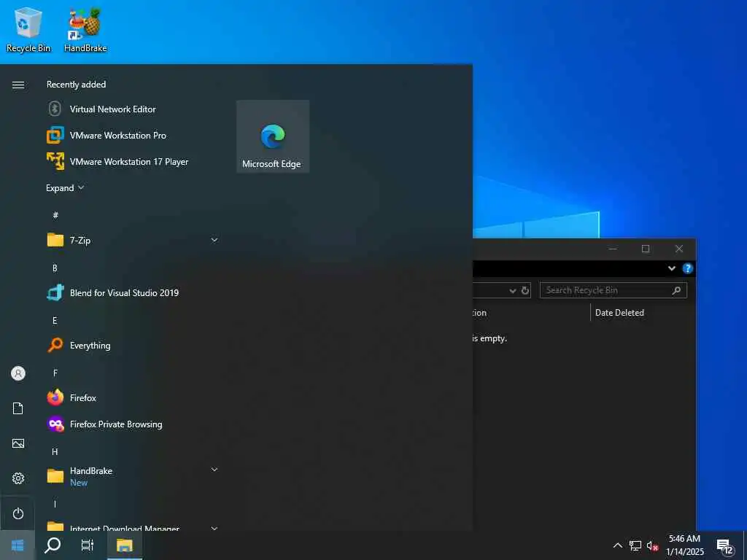Launch Firefox from the app list
Viewport: 747px width, 560px height.
coord(133,397)
